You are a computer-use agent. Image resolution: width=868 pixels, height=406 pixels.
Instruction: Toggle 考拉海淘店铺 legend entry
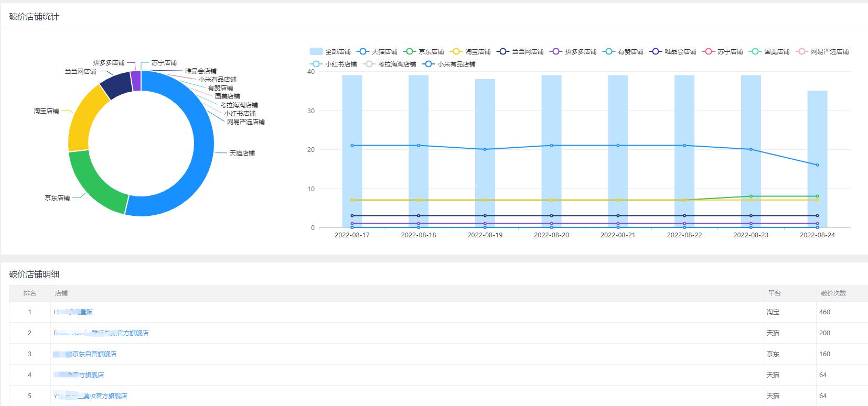[x=391, y=64]
